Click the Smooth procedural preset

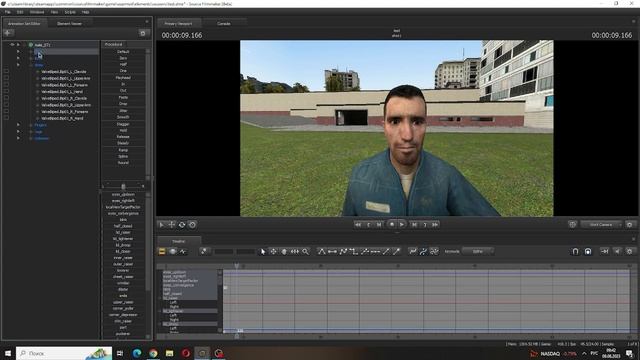coord(123,117)
